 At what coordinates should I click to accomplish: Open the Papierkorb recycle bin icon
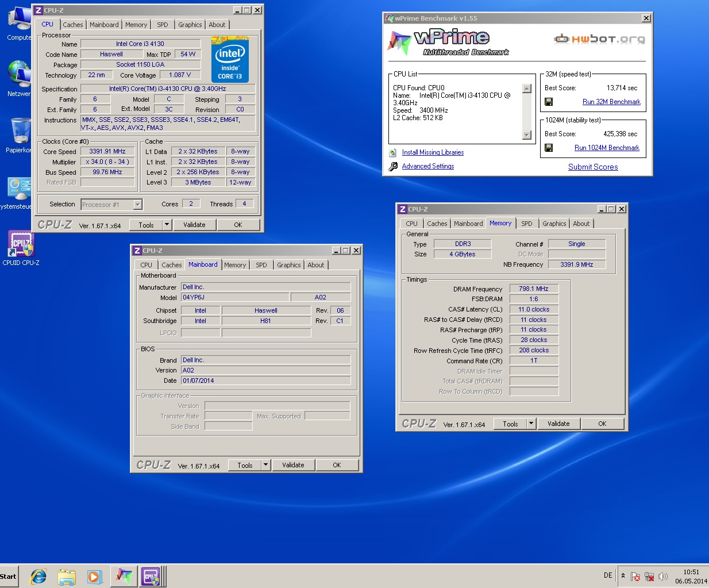tap(20, 135)
